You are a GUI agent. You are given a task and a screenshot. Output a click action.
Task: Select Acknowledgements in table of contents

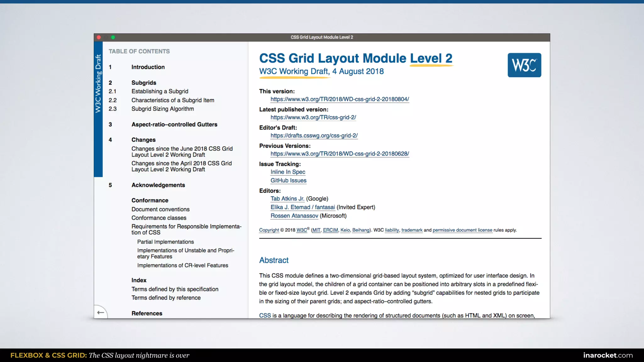[158, 185]
